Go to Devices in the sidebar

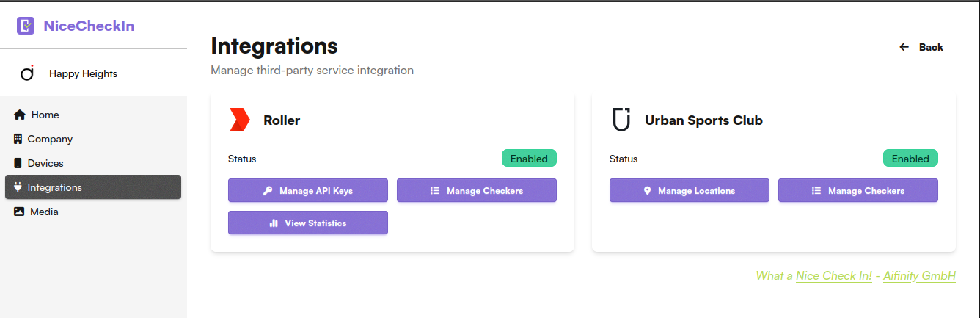[93, 163]
